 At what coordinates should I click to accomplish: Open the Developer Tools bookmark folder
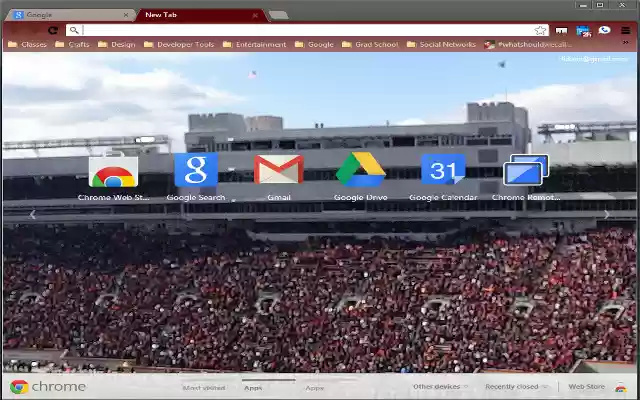(x=179, y=44)
